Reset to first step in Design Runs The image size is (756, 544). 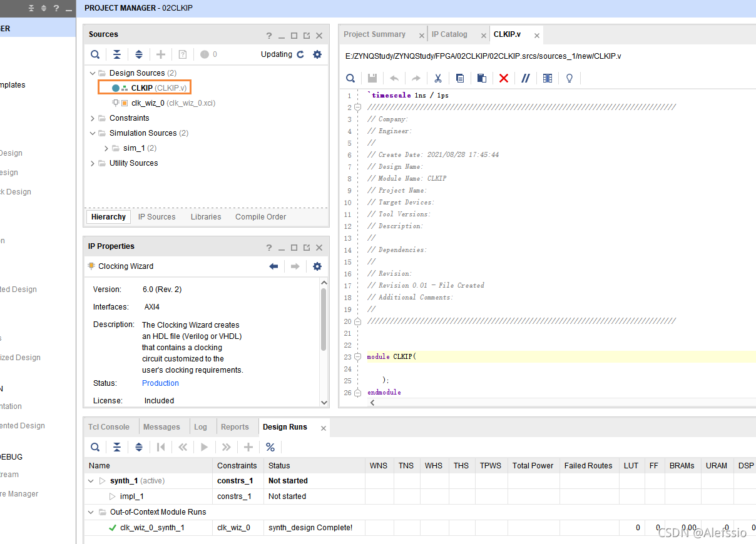point(161,447)
